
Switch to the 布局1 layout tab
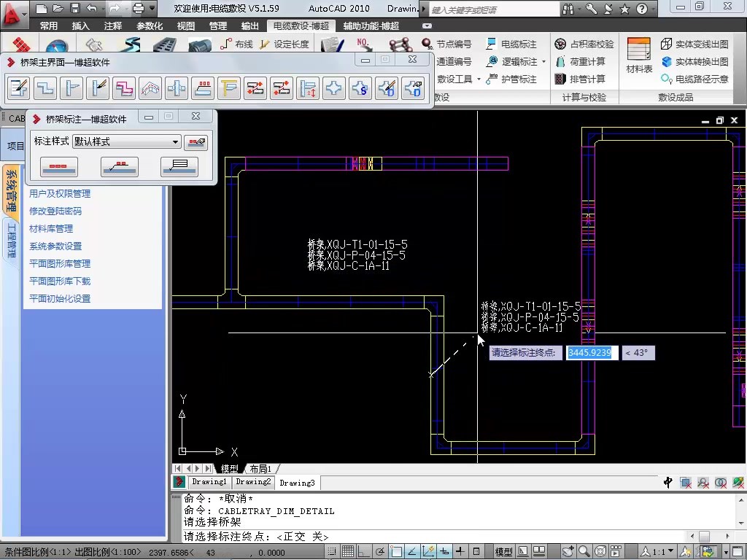pyautogui.click(x=260, y=469)
